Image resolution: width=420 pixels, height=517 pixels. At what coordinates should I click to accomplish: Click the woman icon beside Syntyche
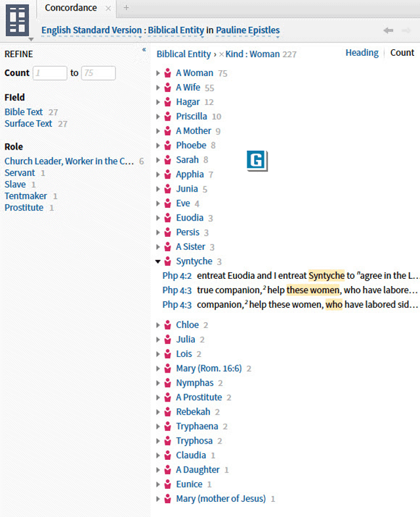168,262
